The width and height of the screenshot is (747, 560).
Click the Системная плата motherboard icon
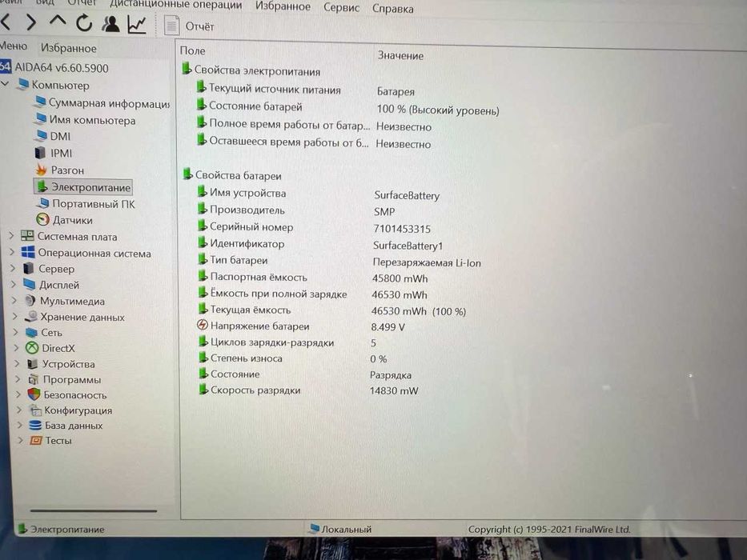(x=28, y=236)
